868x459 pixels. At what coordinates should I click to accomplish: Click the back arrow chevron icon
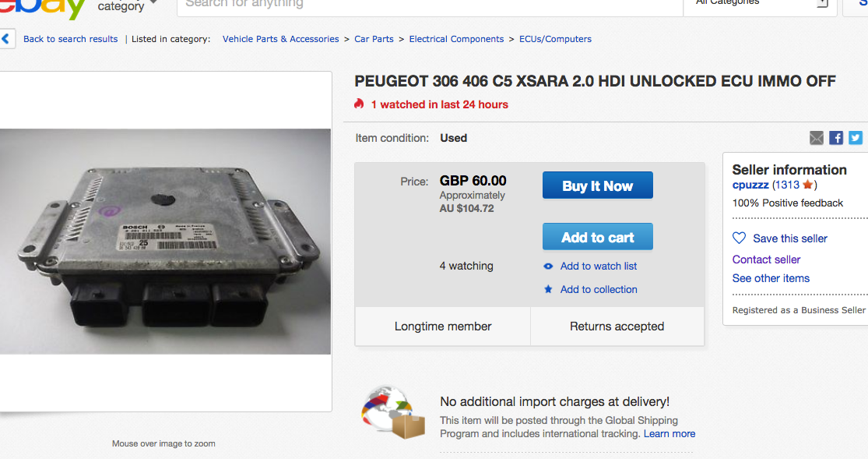tap(6, 39)
